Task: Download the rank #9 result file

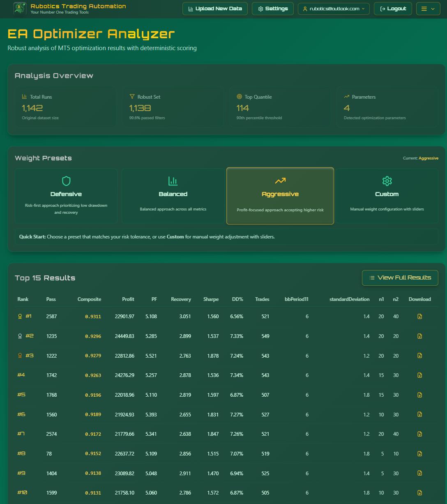Action: [x=419, y=474]
